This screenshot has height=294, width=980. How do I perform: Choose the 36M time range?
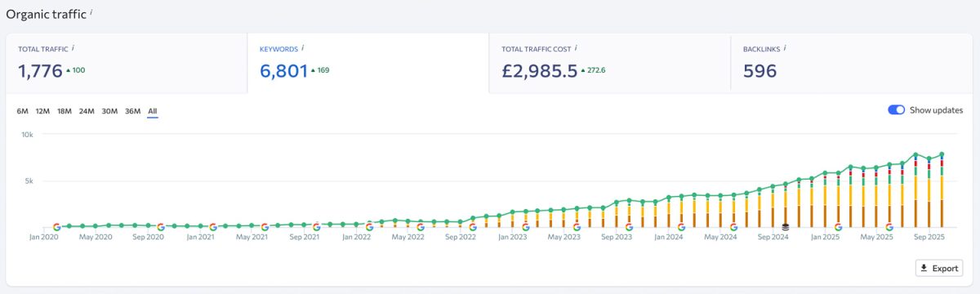pyautogui.click(x=132, y=111)
